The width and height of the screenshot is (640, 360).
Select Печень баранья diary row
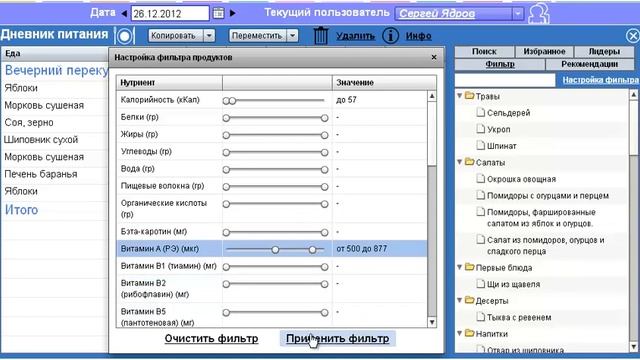pos(55,174)
